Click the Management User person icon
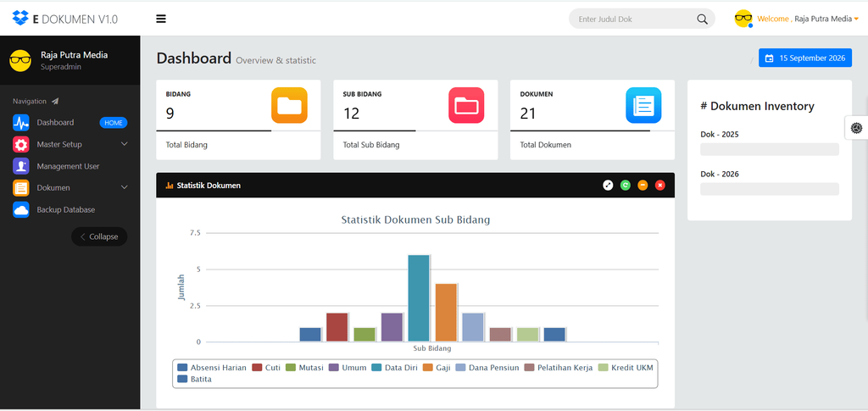The width and height of the screenshot is (868, 411). [x=21, y=166]
